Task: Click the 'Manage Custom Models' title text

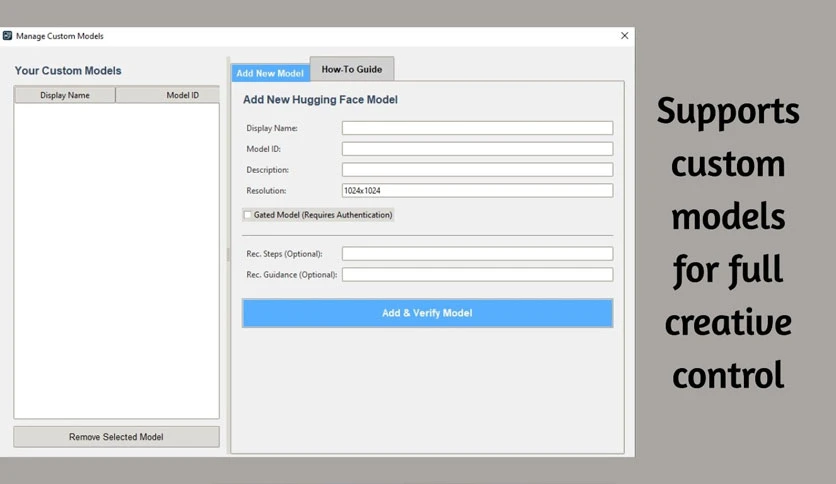Action: pos(60,36)
